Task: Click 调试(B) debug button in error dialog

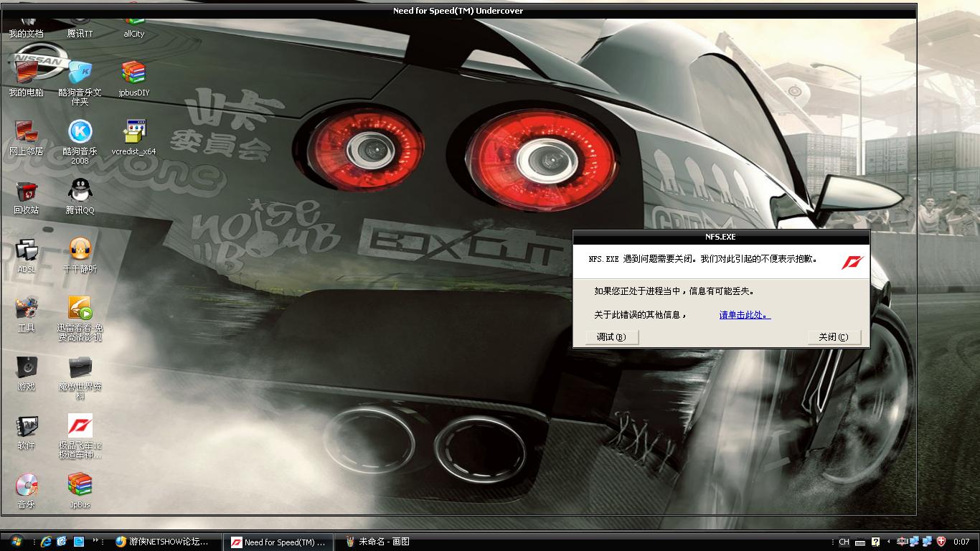Action: point(611,337)
